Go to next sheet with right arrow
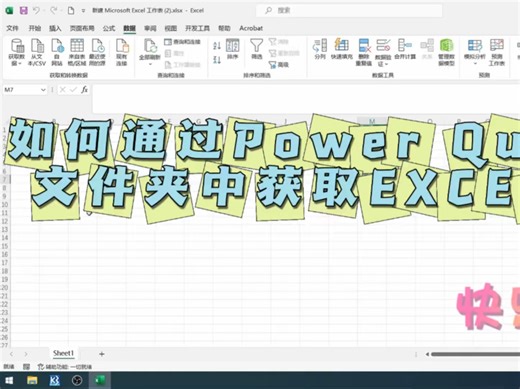This screenshot has width=520, height=389. (26, 354)
